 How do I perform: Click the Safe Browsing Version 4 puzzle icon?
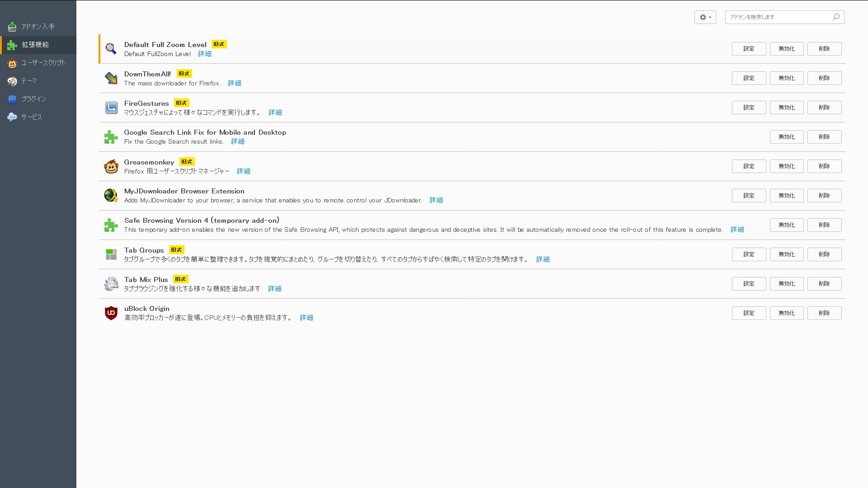(x=111, y=225)
